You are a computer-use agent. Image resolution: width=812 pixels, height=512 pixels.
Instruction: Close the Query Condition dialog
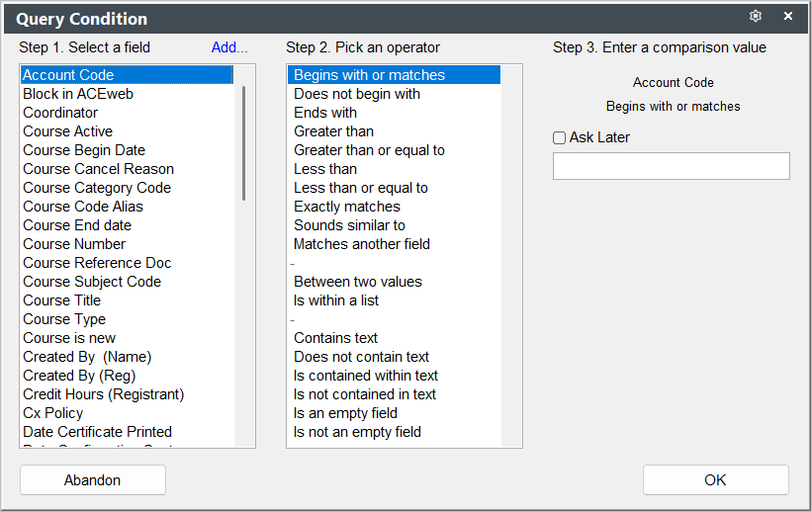(x=788, y=16)
